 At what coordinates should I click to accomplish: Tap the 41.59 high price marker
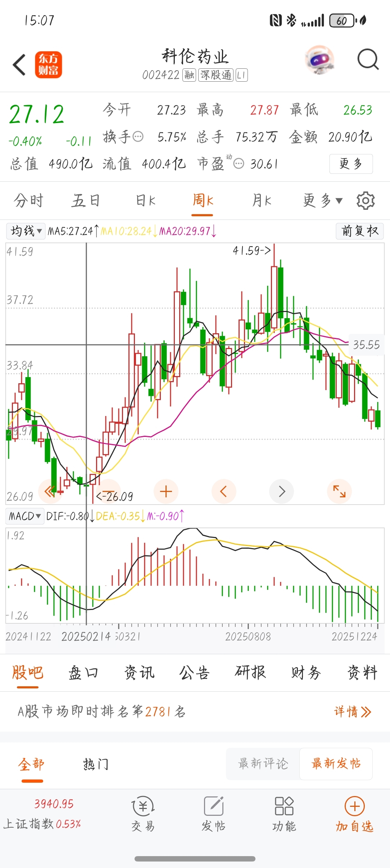click(x=251, y=251)
